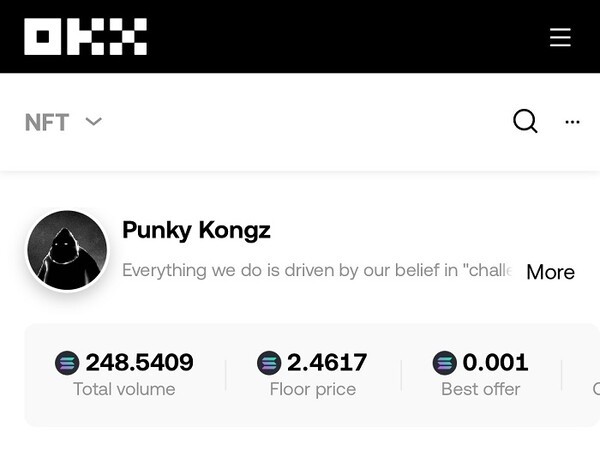
Task: Open the search icon
Action: coord(525,121)
